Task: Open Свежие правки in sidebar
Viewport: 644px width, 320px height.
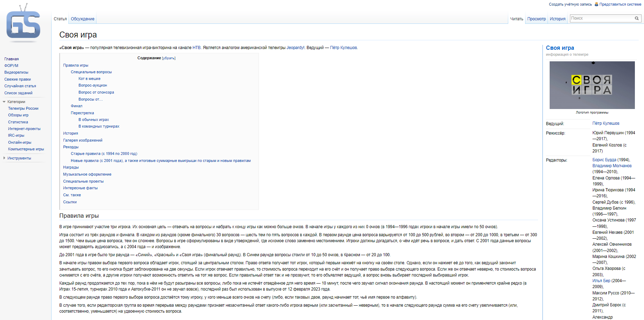Action: point(18,79)
